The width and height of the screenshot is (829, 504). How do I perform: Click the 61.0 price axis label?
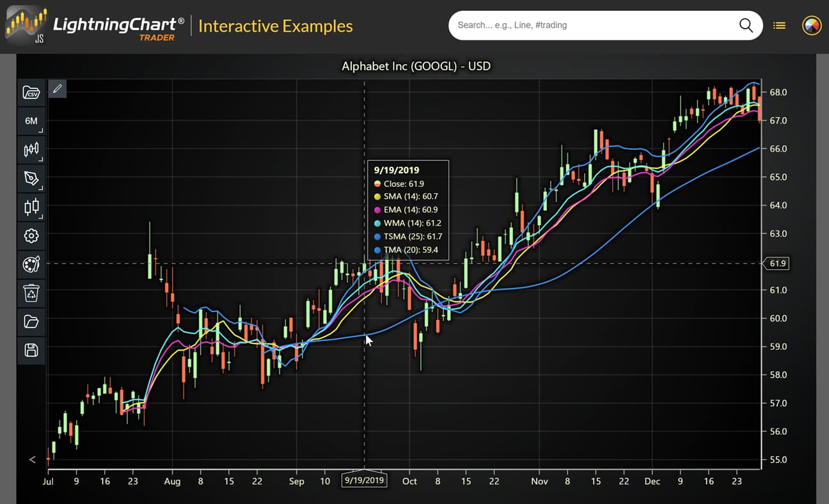pyautogui.click(x=778, y=290)
